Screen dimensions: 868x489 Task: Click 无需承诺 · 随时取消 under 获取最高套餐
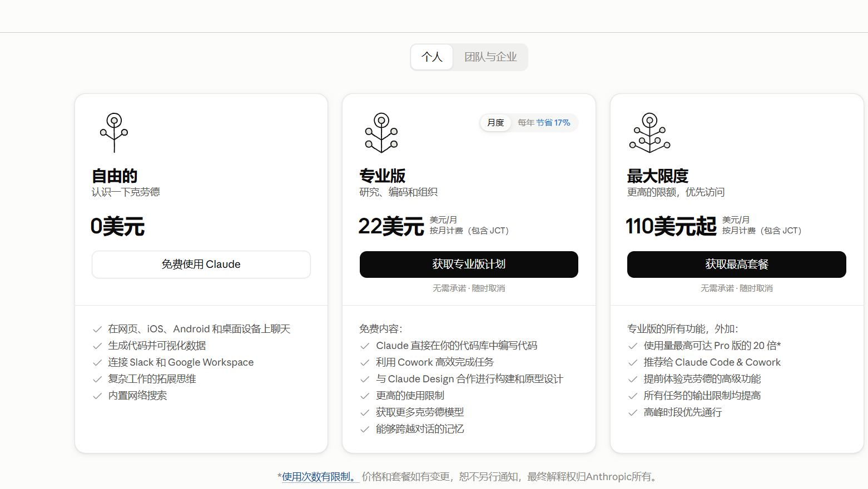(x=737, y=288)
